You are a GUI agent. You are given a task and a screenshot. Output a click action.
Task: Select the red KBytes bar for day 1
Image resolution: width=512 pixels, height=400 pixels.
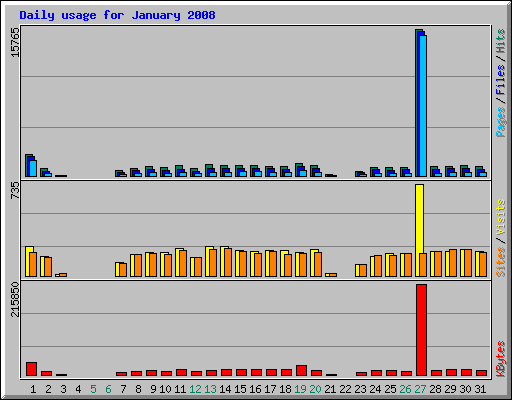point(31,369)
